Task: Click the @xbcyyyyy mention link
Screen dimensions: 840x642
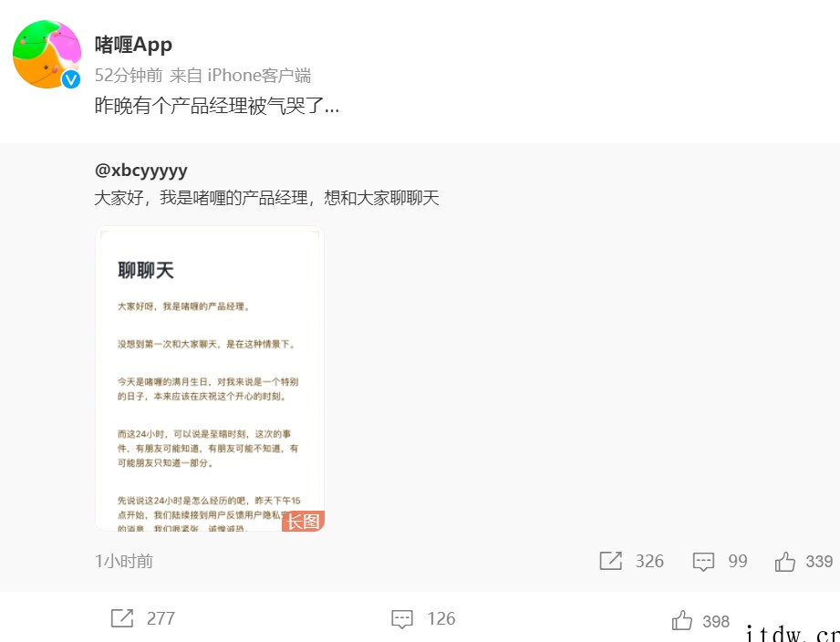Action: coord(140,171)
